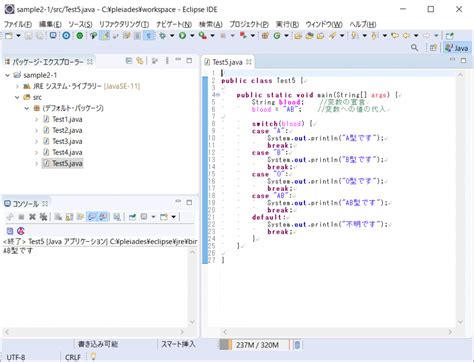Open the ソース(S) menu
This screenshot has height=362, width=474.
[x=80, y=24]
